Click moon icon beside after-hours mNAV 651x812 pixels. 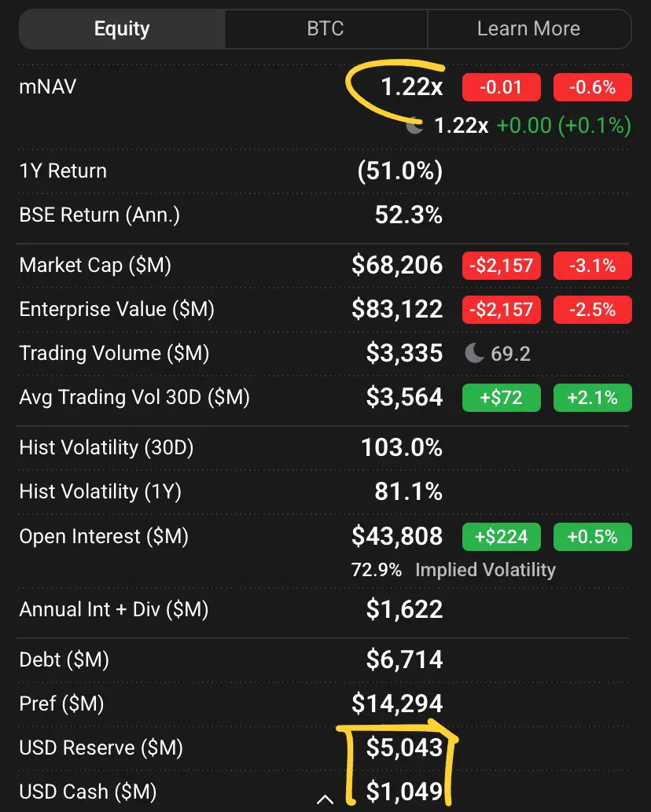point(414,125)
